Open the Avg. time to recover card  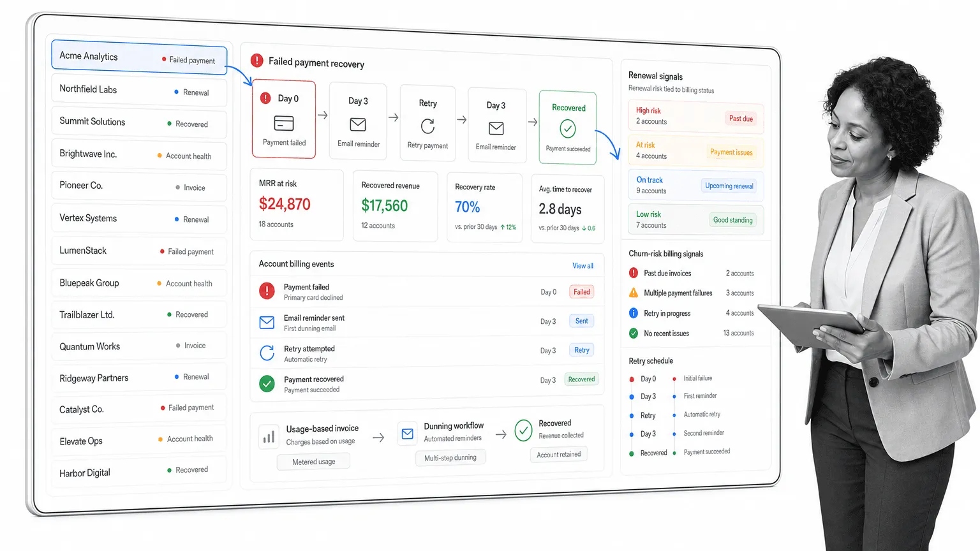click(x=567, y=209)
